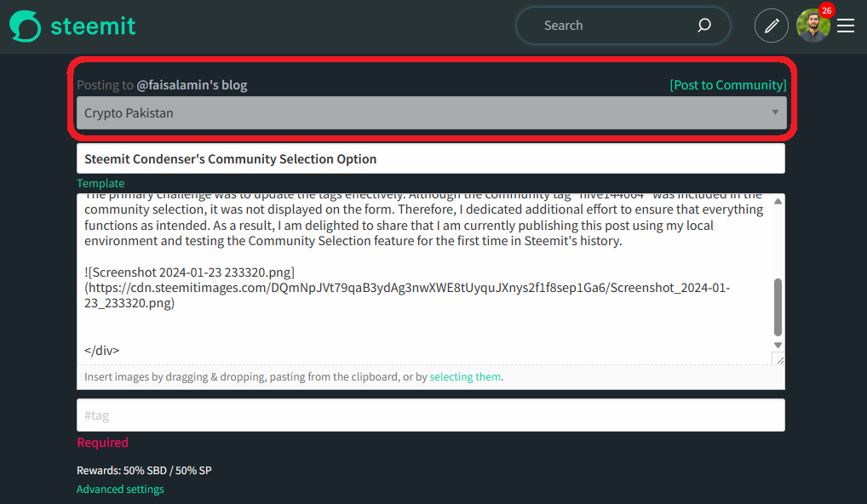Open the steemit home text link
867x504 pixels.
coord(93,26)
